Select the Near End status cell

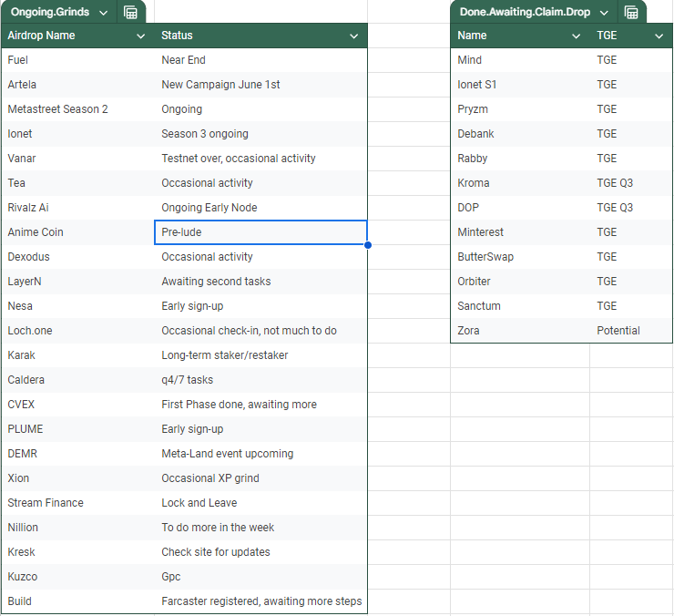(260, 60)
